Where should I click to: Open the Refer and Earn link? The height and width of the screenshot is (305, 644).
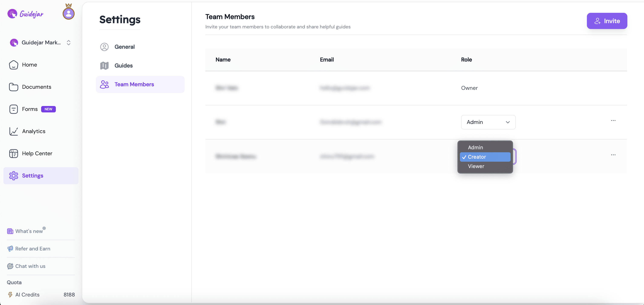click(x=33, y=249)
